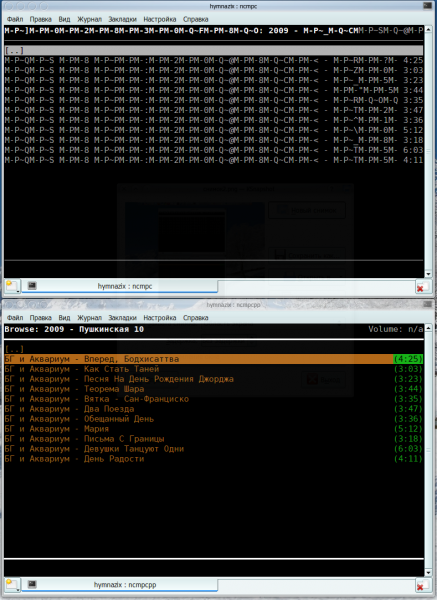437x600 pixels.
Task: Click new tab icon in ncmpcpp window
Action: [12, 585]
